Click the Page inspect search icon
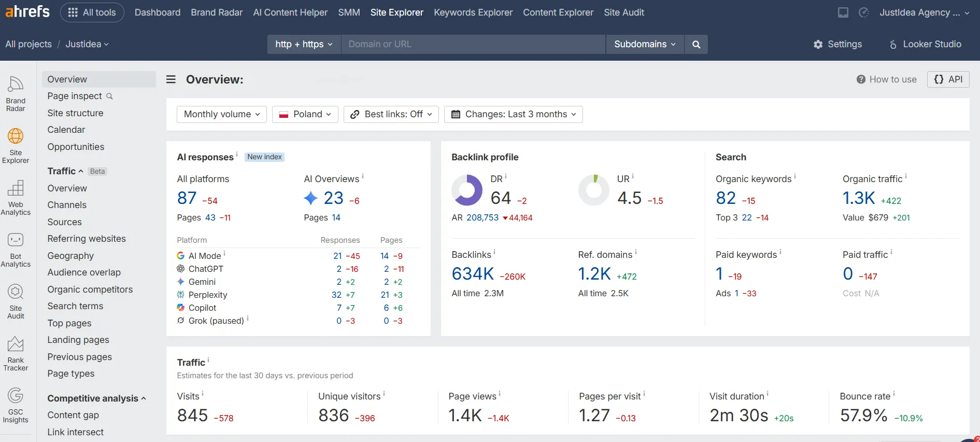This screenshot has height=442, width=980. (x=109, y=96)
